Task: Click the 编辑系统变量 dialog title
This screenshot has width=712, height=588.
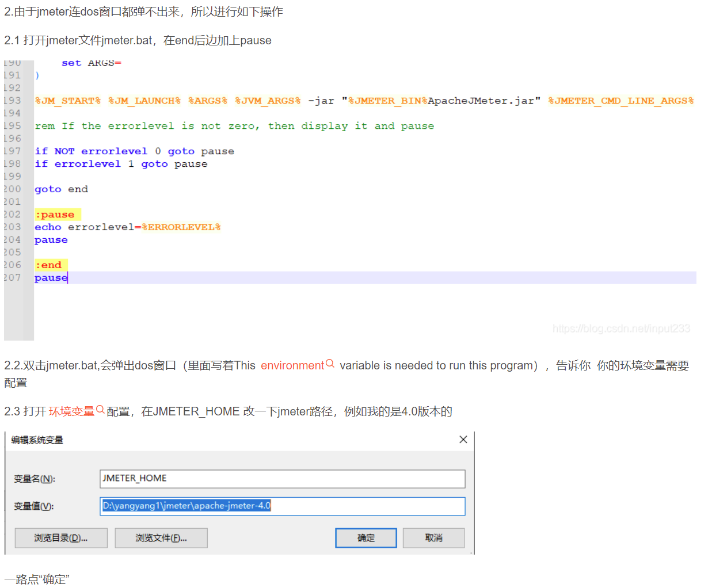Action: [x=37, y=440]
